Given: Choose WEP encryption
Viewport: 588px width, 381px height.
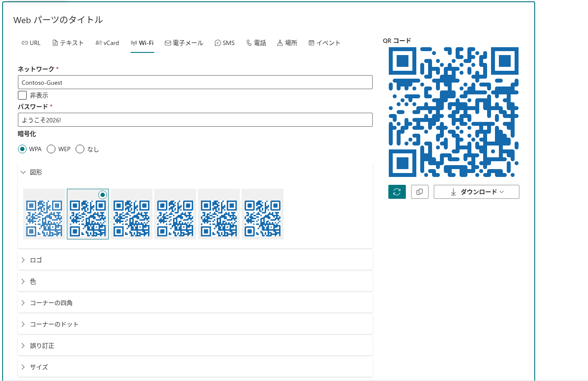Looking at the screenshot, I should 51,149.
